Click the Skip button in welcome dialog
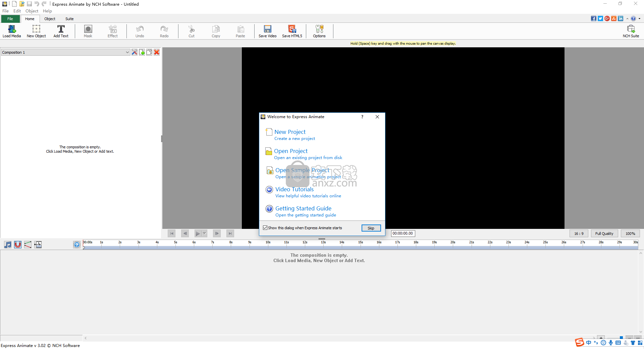Screen dimensions: 644x349 371,228
